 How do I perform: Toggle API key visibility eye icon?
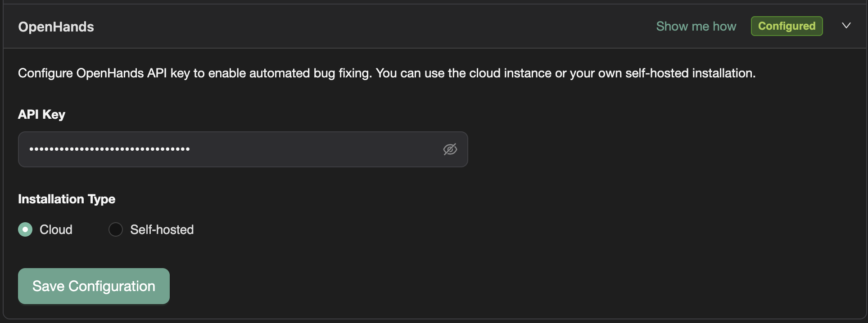(450, 149)
